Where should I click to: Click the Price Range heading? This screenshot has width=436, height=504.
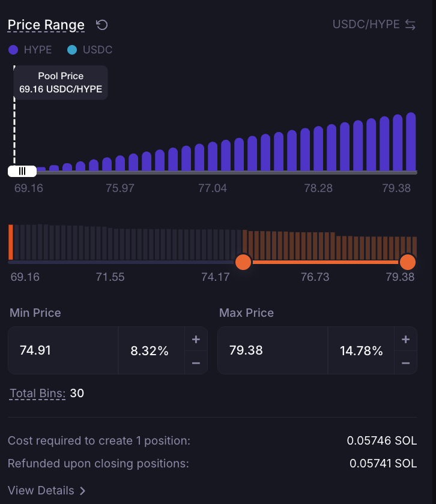point(46,25)
